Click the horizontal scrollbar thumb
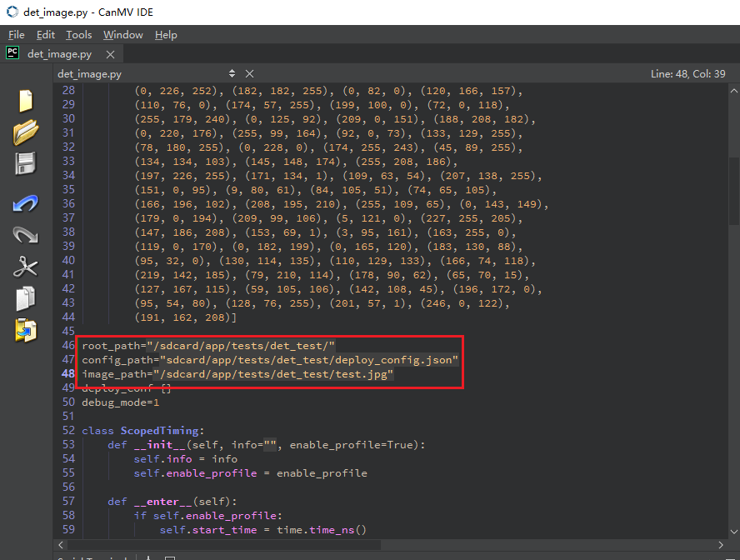This screenshot has height=560, width=740. (224, 545)
